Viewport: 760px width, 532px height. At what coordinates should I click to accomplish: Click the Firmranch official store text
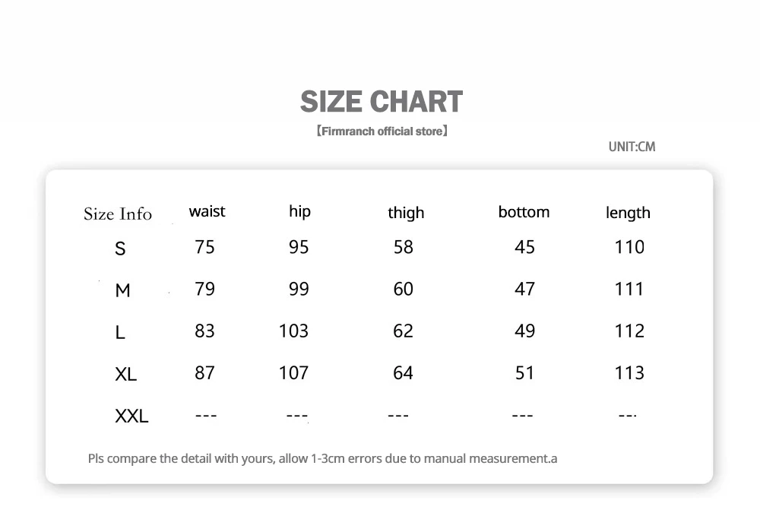pyautogui.click(x=382, y=131)
